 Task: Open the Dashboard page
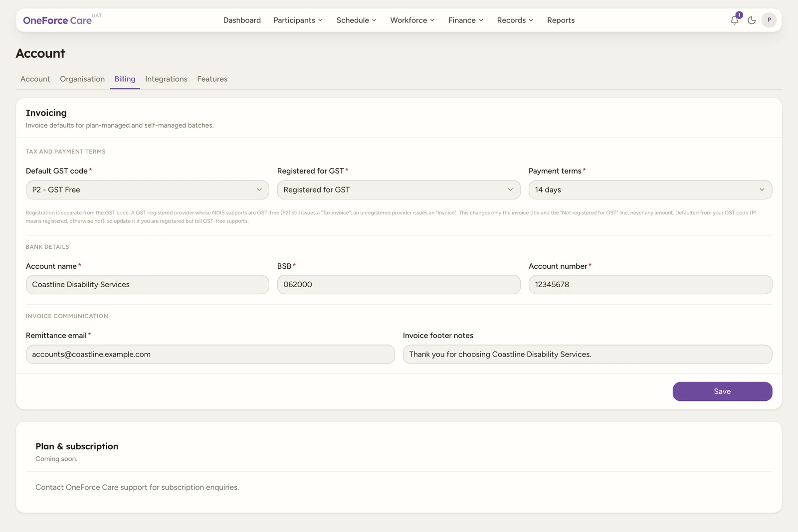[x=242, y=20]
